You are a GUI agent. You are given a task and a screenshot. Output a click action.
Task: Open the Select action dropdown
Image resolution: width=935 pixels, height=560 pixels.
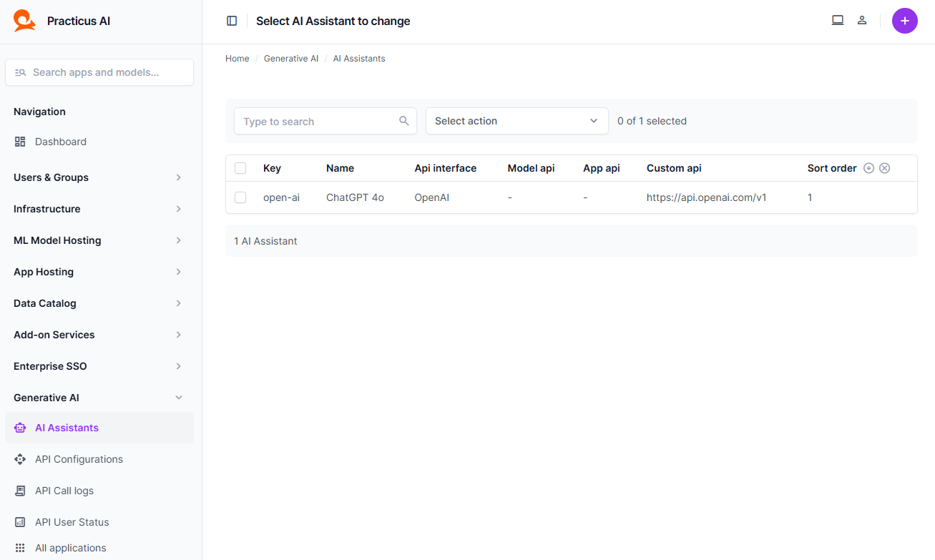(517, 121)
